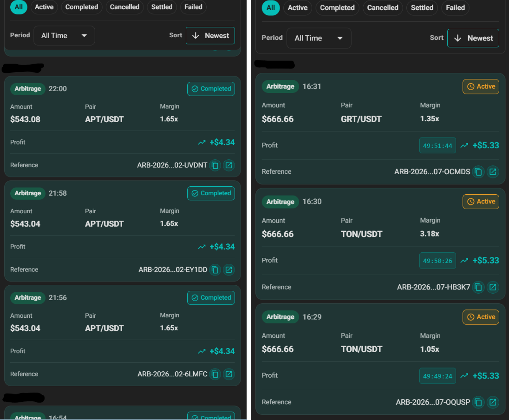Click reference text ARB-2026...02-EY1DD
The width and height of the screenshot is (509, 420).
(173, 269)
